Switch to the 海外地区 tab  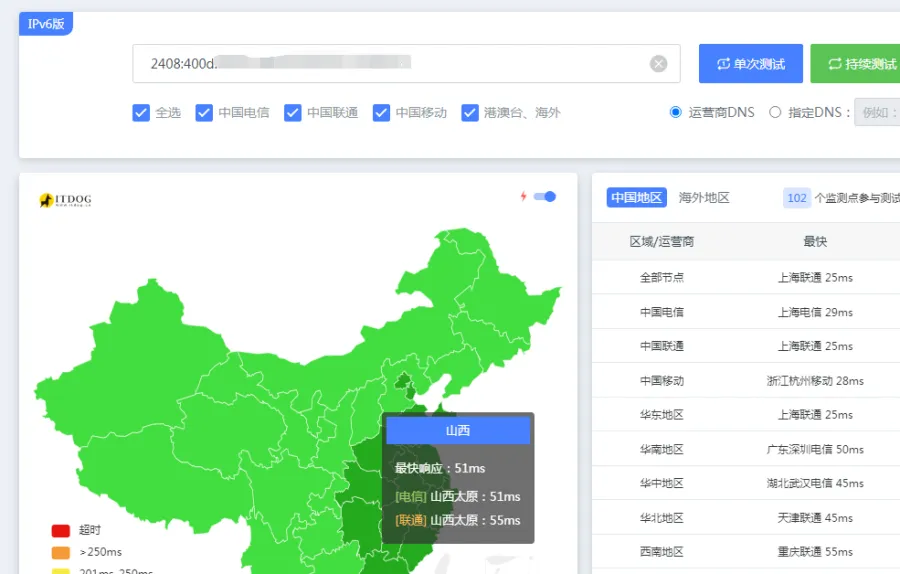(704, 197)
